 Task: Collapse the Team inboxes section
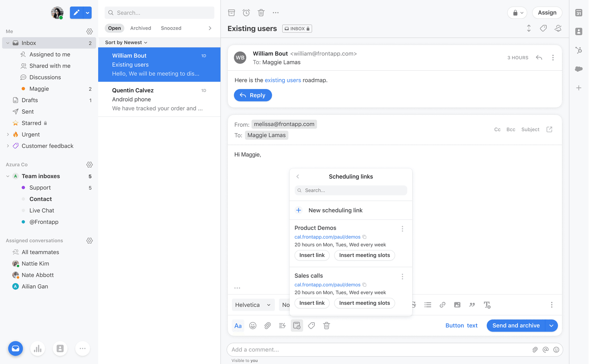[8, 176]
